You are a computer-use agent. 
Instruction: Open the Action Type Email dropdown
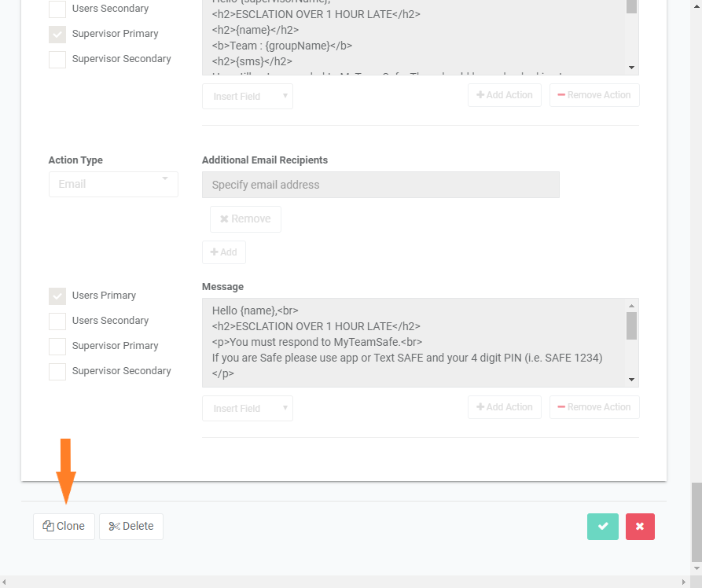113,184
